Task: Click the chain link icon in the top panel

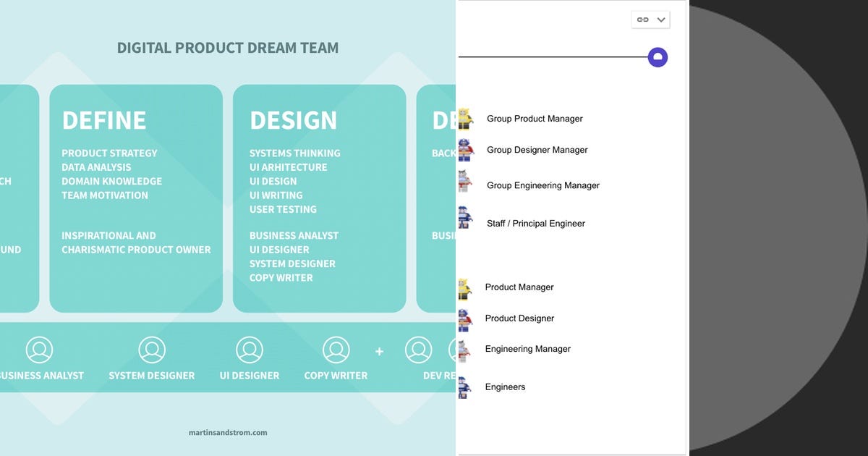Action: pos(644,19)
